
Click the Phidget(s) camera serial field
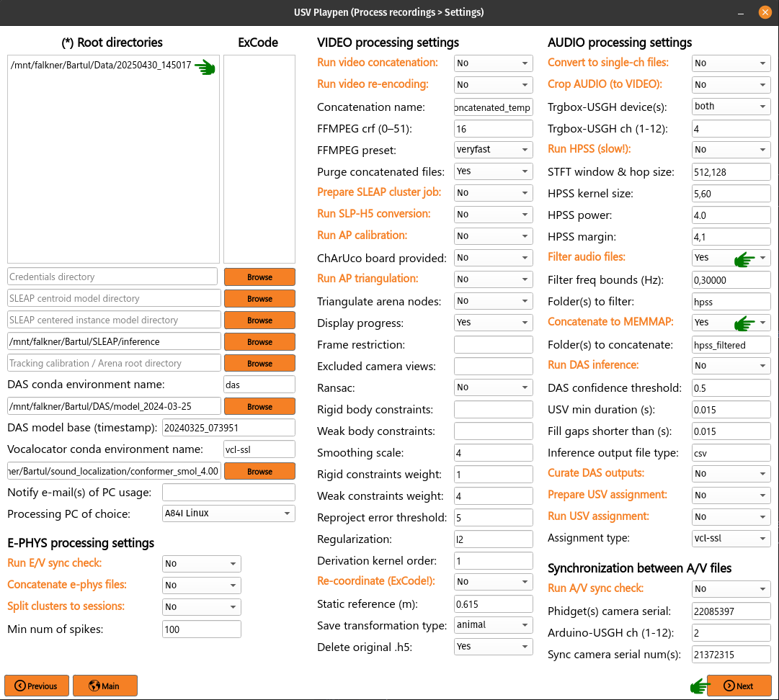click(x=731, y=611)
